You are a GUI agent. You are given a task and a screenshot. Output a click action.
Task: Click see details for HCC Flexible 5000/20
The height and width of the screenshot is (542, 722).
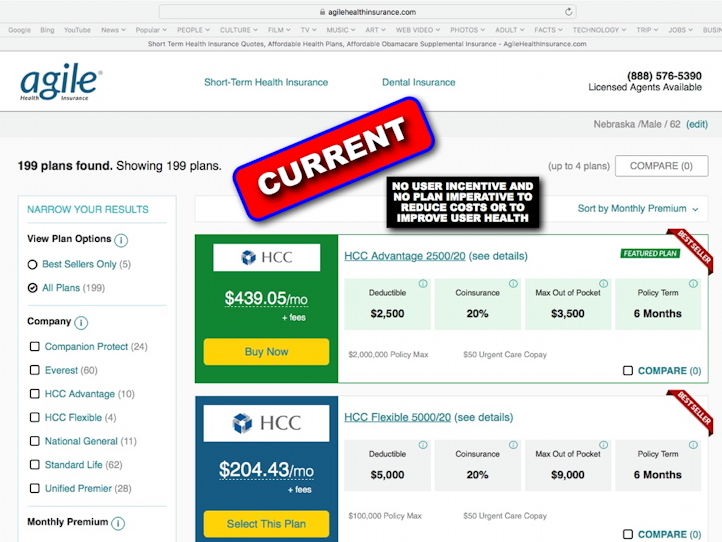point(483,417)
